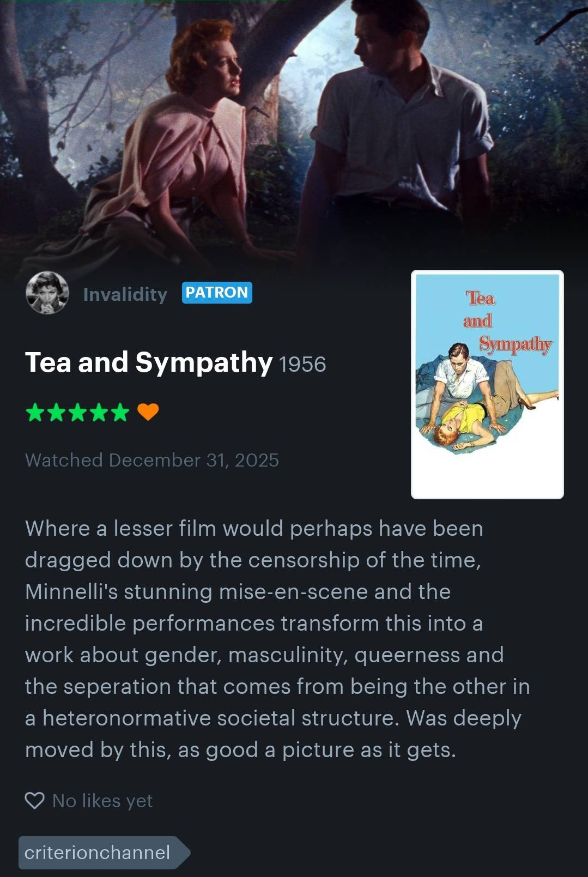The width and height of the screenshot is (588, 877).
Task: Click the Invalidity username link
Action: [125, 294]
